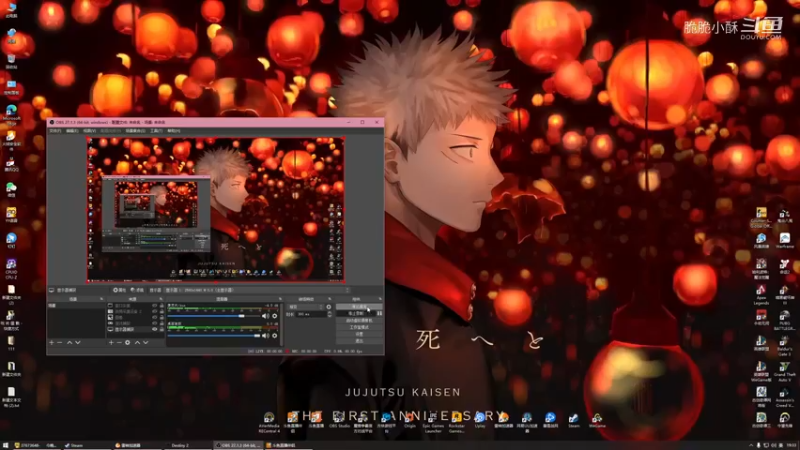This screenshot has height=450, width=800.
Task: Toggle lock for Display Capture source
Action: (162, 329)
